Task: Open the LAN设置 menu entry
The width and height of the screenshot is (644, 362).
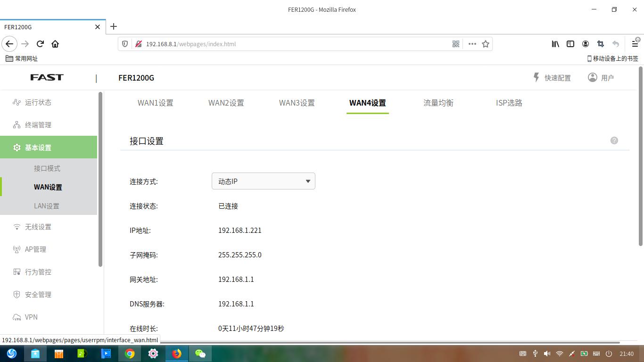Action: [47, 206]
